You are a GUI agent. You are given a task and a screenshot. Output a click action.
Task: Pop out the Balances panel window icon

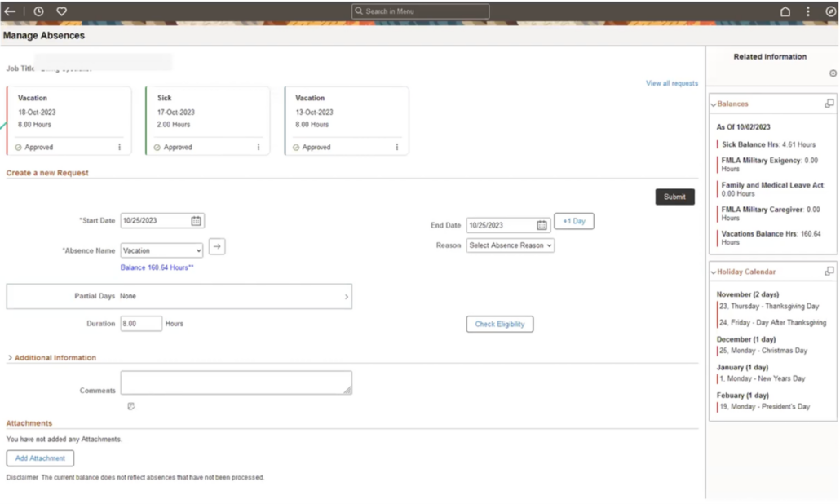(829, 104)
